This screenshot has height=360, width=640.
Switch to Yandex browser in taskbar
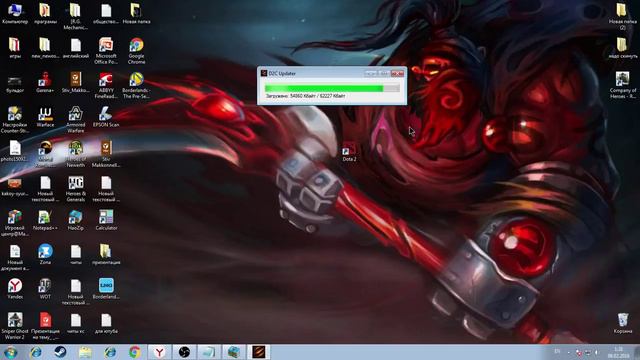pyautogui.click(x=160, y=352)
